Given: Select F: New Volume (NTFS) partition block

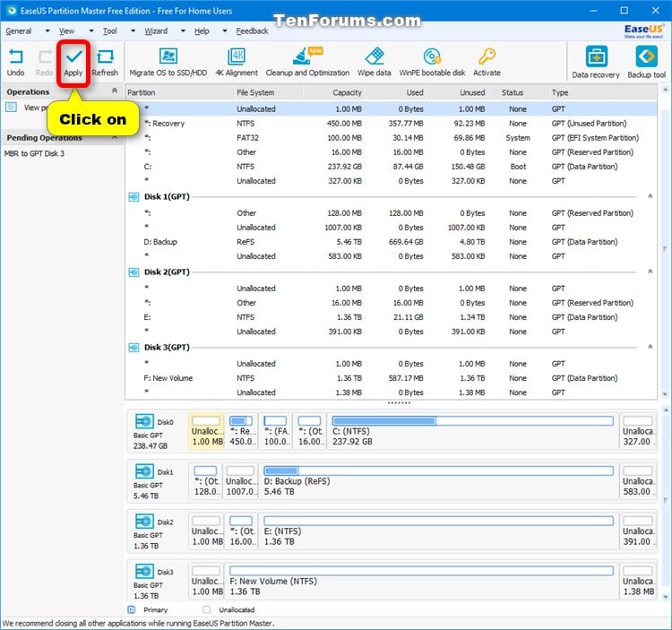Looking at the screenshot, I should 421,581.
